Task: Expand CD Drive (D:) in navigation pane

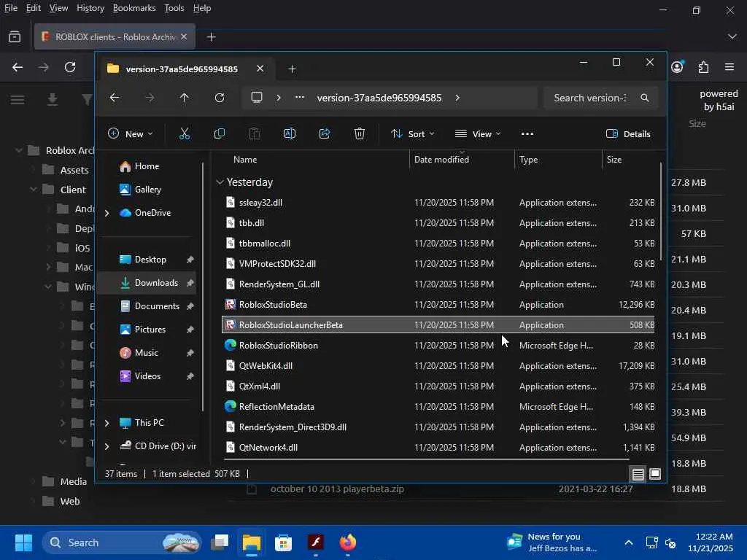Action: coord(107,446)
